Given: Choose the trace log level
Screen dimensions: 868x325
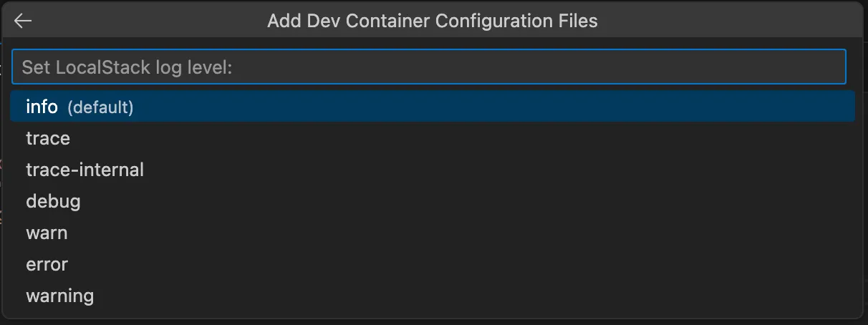Looking at the screenshot, I should [x=48, y=138].
